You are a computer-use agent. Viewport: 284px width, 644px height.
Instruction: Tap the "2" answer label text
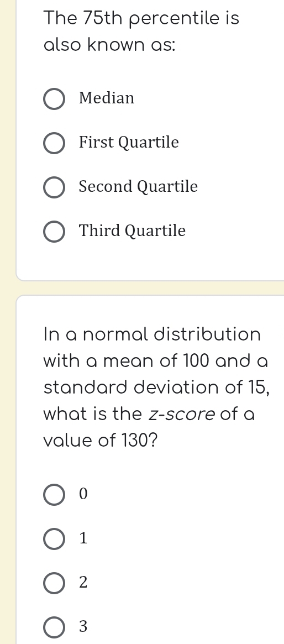83,582
